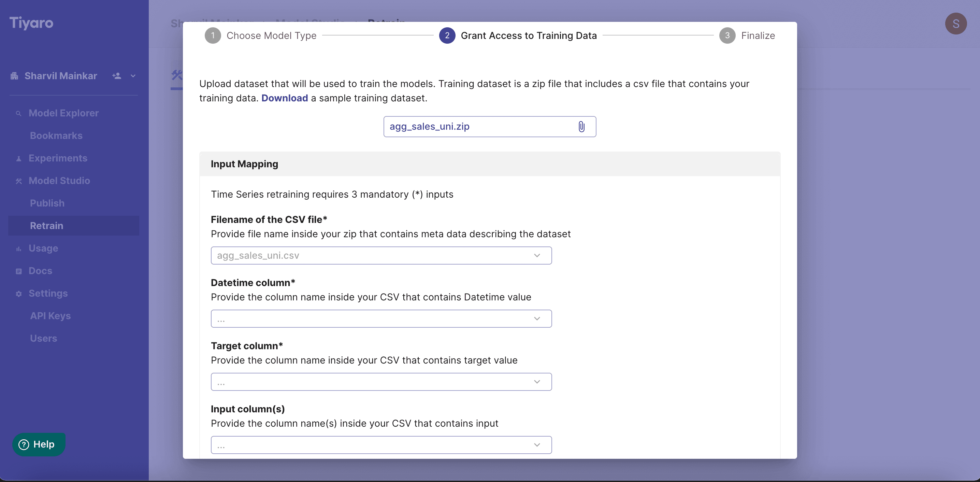This screenshot has width=980, height=482.
Task: Open the Datetime column dropdown
Action: (381, 319)
